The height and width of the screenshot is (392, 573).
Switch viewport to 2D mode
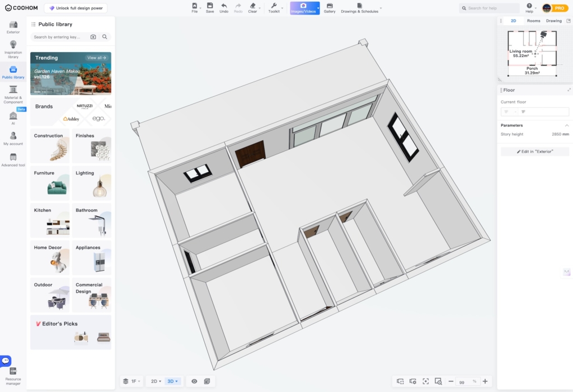tap(156, 381)
